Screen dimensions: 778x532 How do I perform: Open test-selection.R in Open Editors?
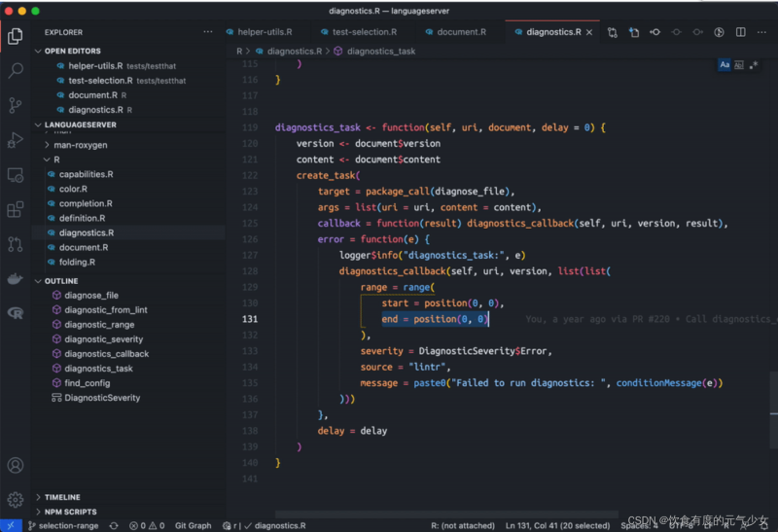tap(128, 81)
